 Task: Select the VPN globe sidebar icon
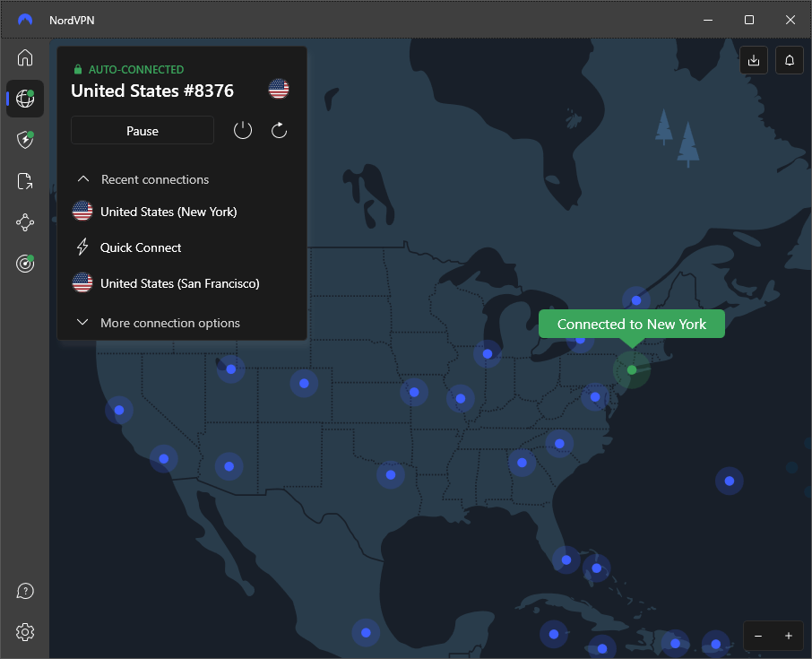tap(25, 99)
